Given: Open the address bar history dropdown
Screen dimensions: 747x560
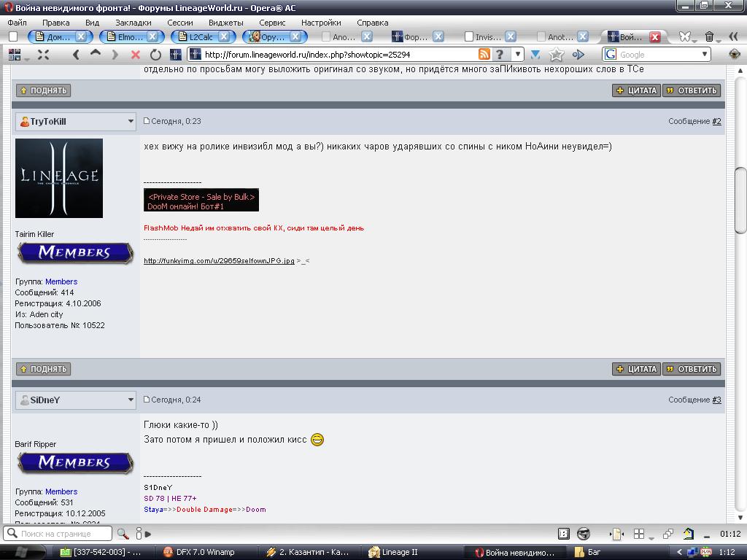Looking at the screenshot, I should (x=518, y=55).
